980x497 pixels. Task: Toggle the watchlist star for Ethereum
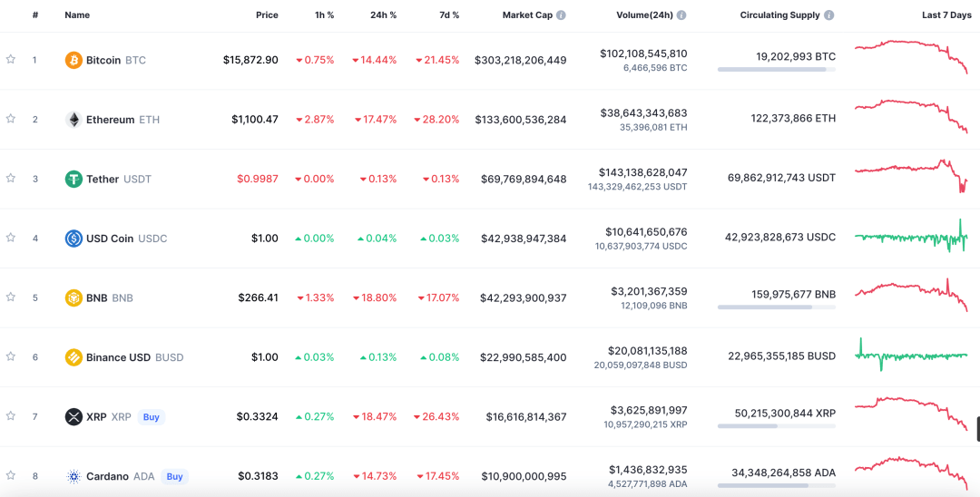(11, 119)
